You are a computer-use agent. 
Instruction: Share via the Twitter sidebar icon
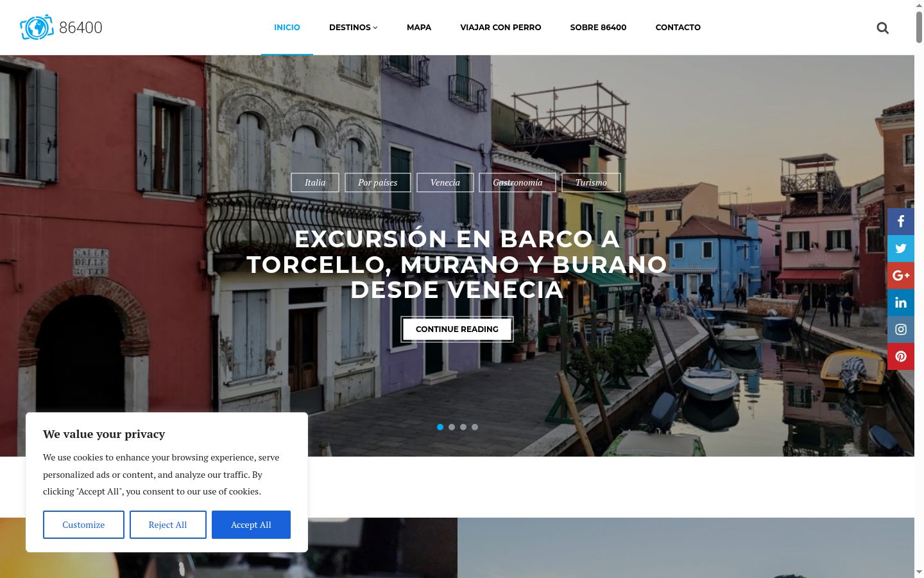click(901, 249)
